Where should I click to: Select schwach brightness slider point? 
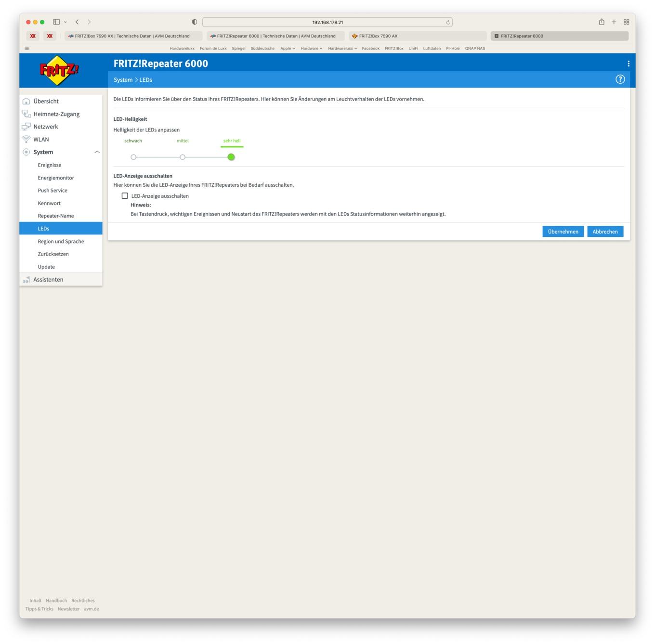pyautogui.click(x=133, y=157)
